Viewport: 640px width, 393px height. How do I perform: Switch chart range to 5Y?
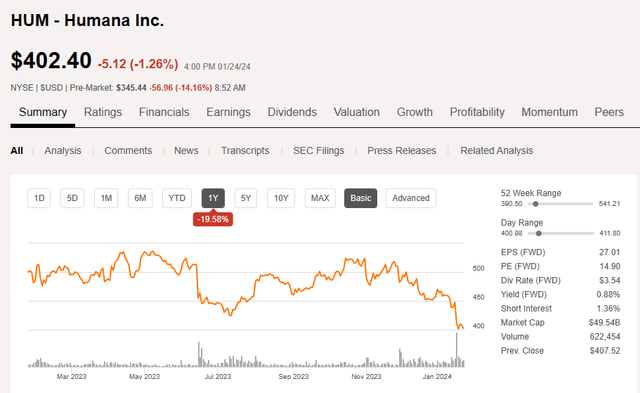[246, 198]
